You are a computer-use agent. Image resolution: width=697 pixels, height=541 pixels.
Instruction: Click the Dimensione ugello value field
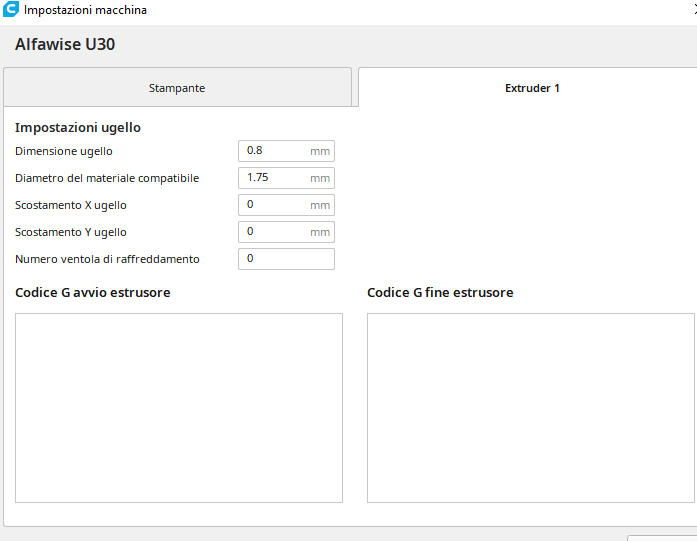click(x=275, y=151)
